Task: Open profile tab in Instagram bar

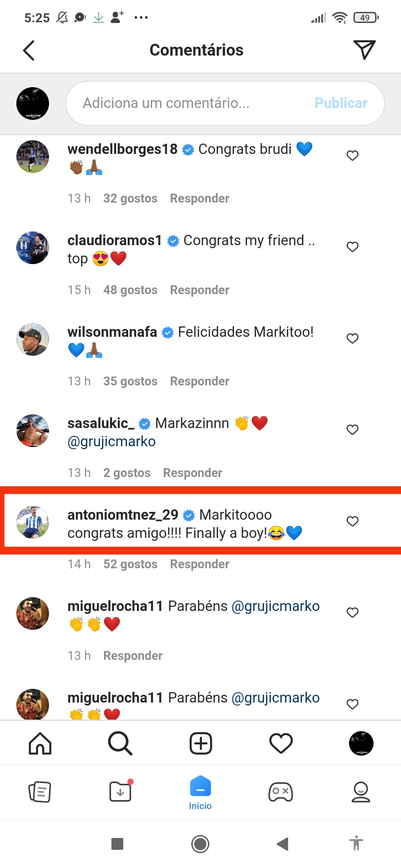Action: click(x=361, y=743)
